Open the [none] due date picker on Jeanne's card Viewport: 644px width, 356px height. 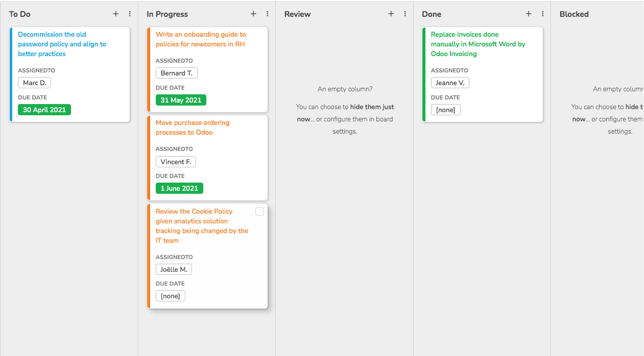pos(445,109)
